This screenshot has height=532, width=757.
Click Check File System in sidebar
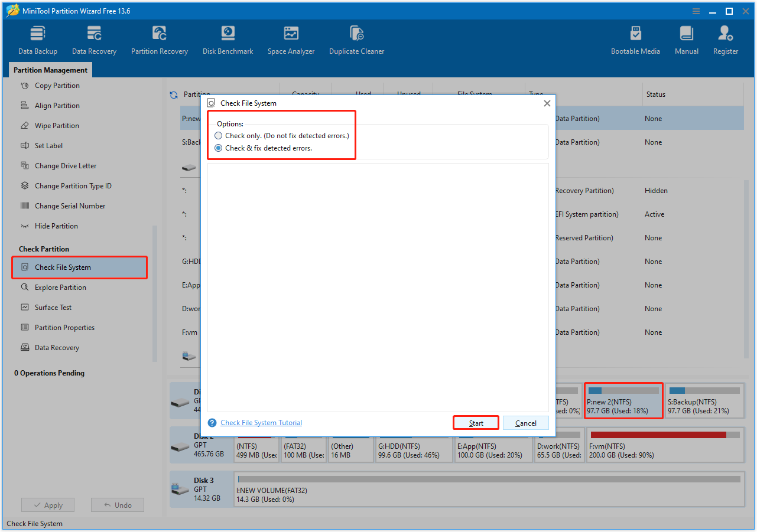79,267
